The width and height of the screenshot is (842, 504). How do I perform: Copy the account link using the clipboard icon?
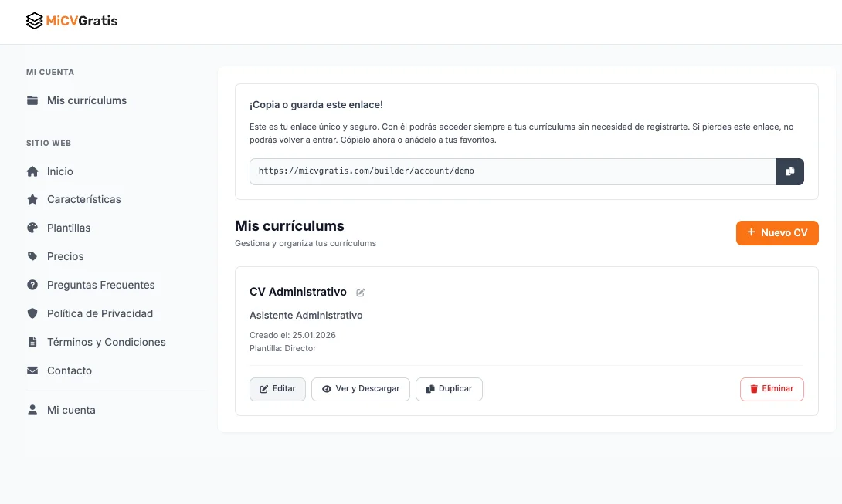tap(790, 171)
